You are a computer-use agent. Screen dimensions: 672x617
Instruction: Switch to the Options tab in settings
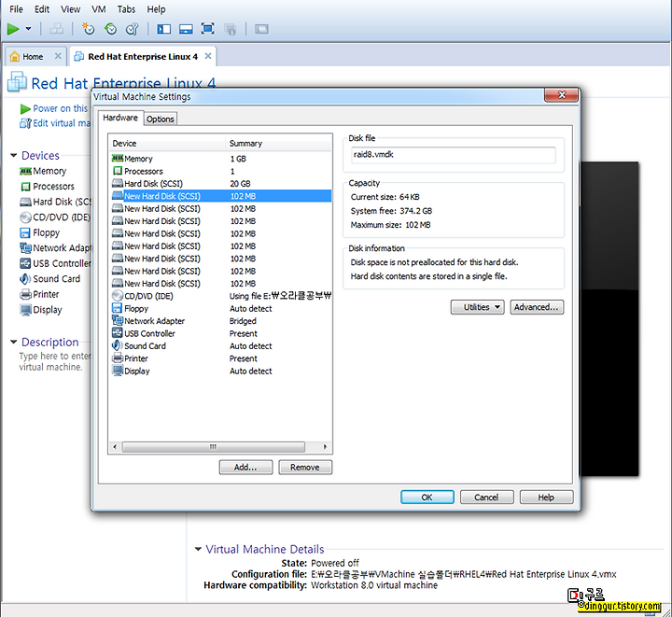(161, 119)
